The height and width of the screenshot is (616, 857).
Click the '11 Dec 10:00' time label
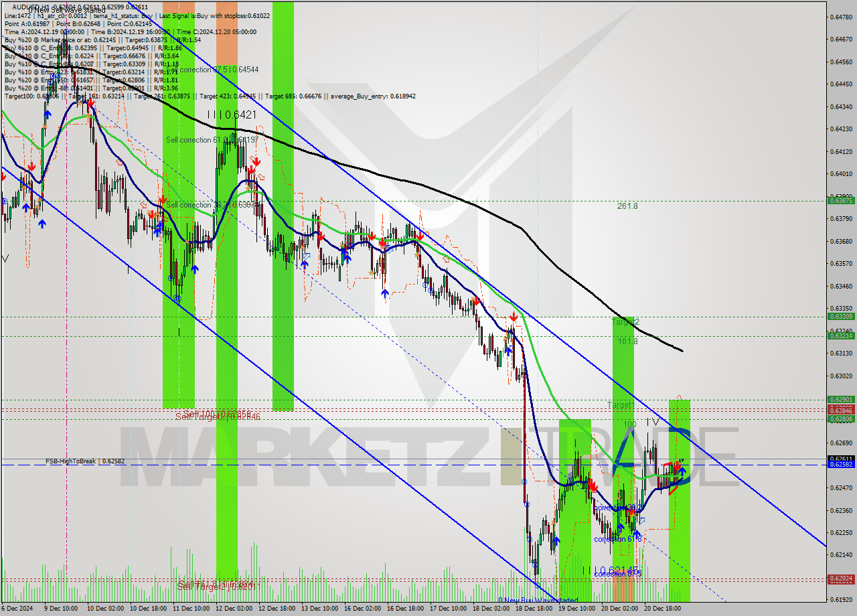click(191, 609)
